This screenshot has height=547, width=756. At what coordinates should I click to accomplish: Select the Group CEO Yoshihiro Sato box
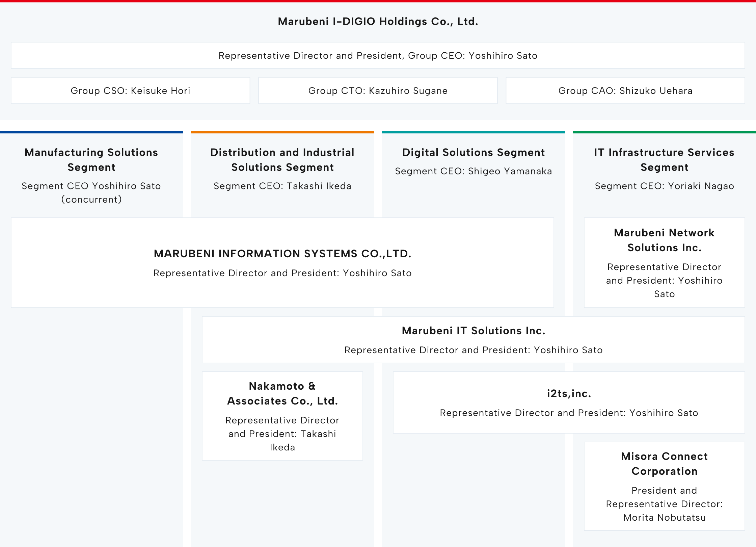(378, 56)
